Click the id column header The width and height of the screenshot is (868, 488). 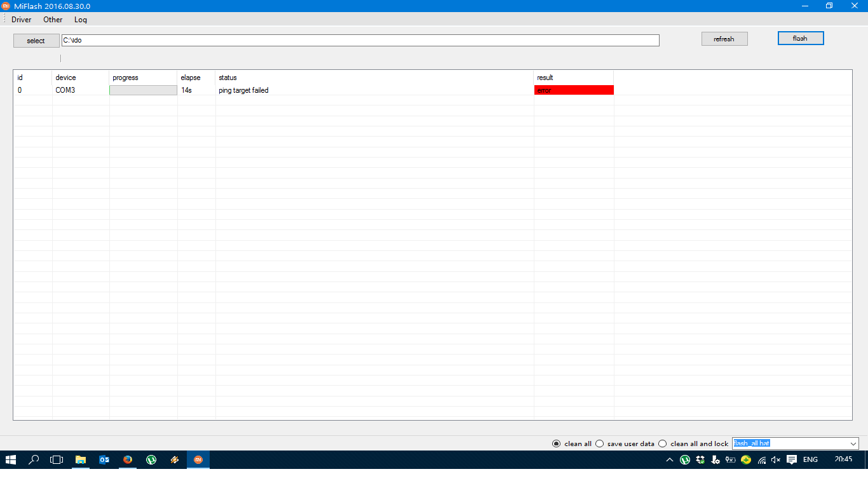tap(32, 78)
